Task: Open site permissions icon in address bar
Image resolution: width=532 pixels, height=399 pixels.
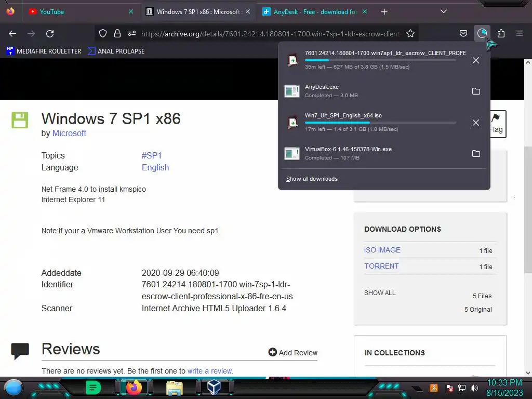Action: point(132,33)
